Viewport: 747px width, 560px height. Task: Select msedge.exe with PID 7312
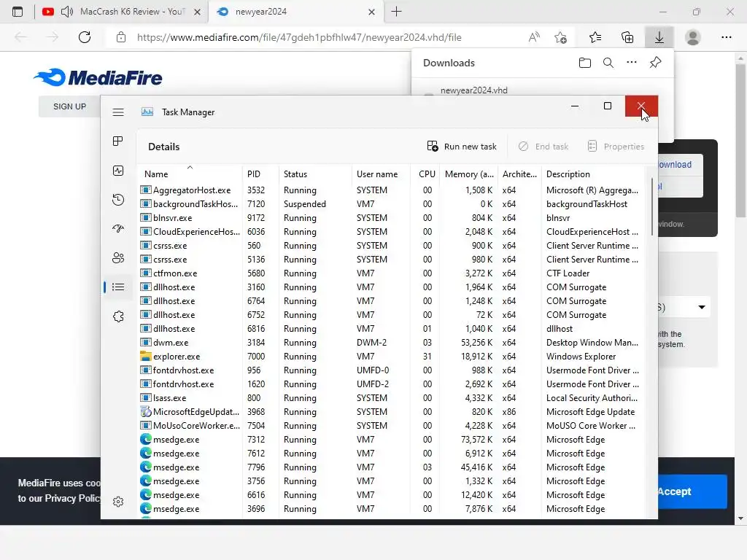pyautogui.click(x=391, y=440)
